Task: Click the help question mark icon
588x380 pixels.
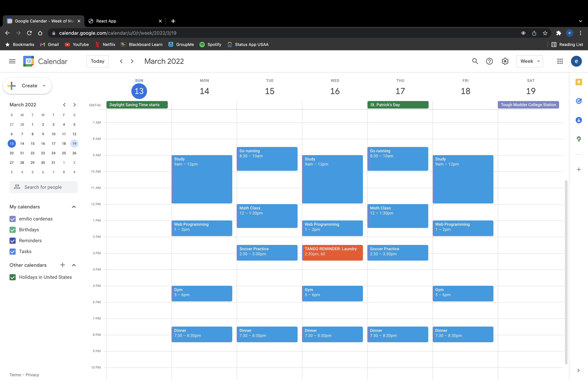Action: 489,61
